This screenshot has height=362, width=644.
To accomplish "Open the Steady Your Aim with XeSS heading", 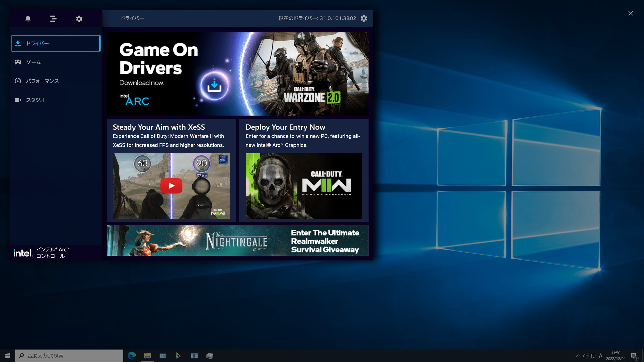I will pos(159,127).
